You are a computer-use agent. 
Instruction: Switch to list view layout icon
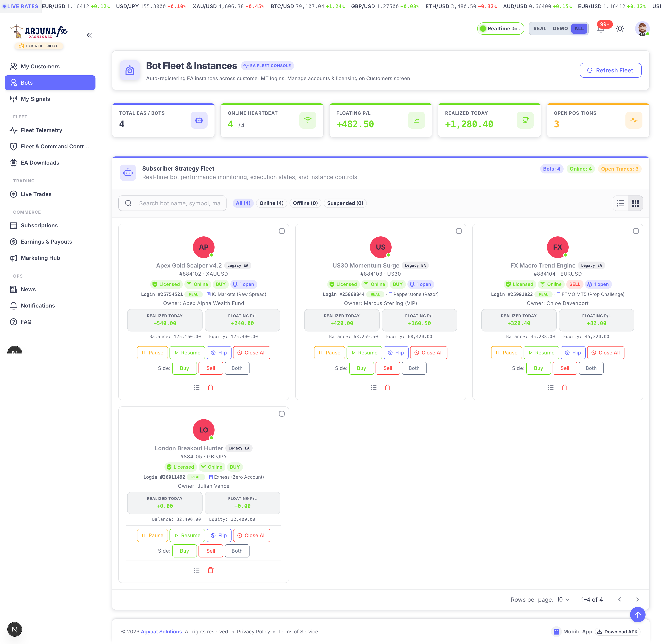[620, 203]
